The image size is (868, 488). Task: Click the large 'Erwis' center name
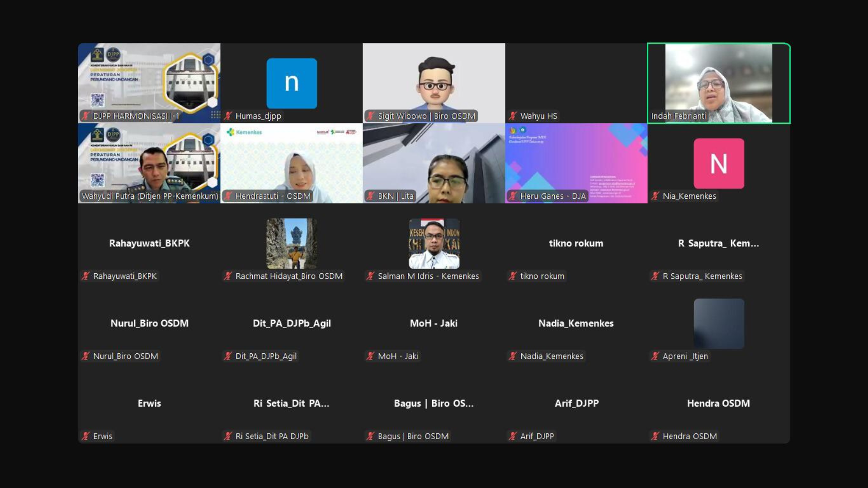coord(149,403)
